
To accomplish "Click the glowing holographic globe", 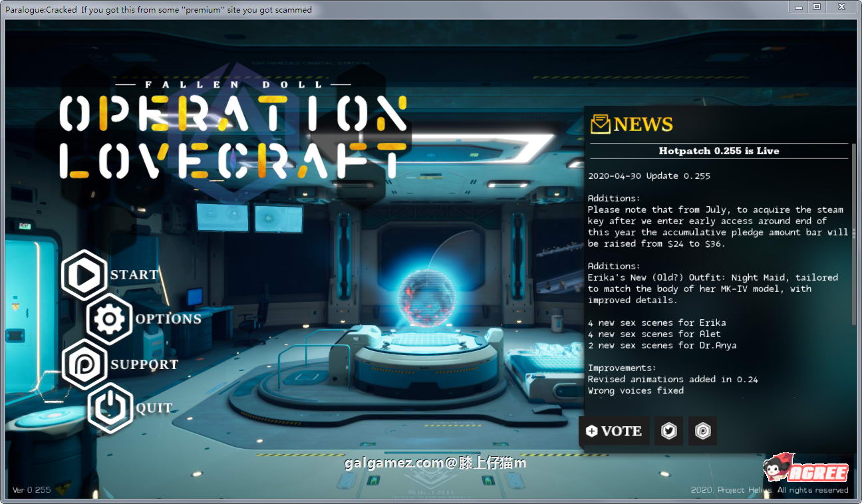I will [426, 297].
